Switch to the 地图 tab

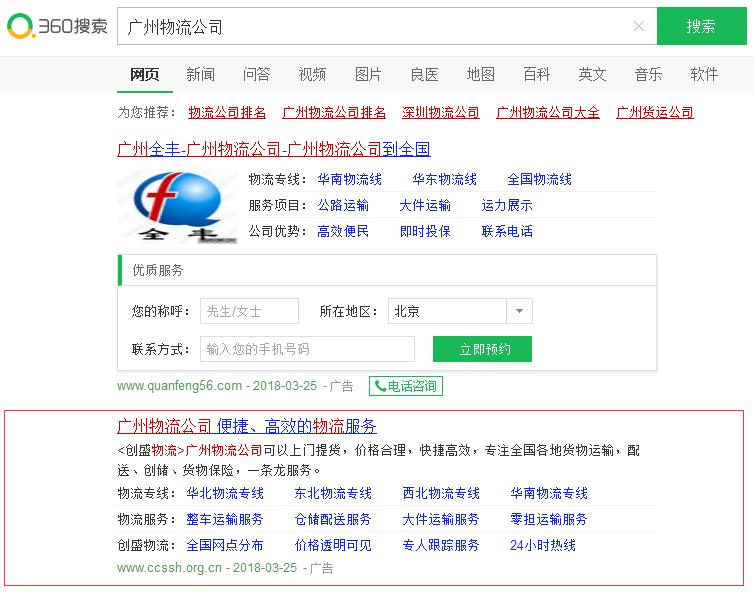tap(480, 74)
